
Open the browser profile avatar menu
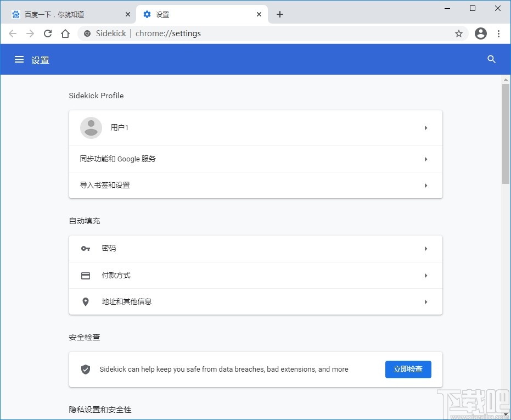point(480,33)
